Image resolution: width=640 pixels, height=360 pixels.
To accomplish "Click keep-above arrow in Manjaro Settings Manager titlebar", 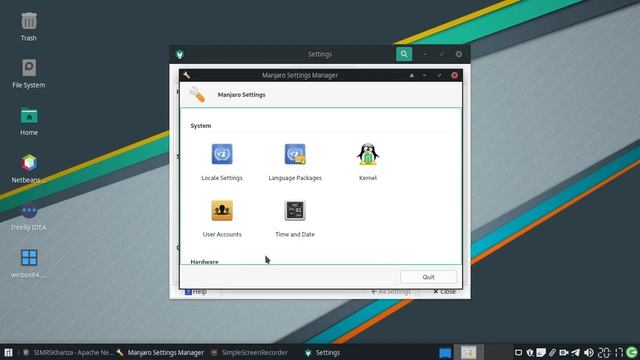I will click(411, 76).
